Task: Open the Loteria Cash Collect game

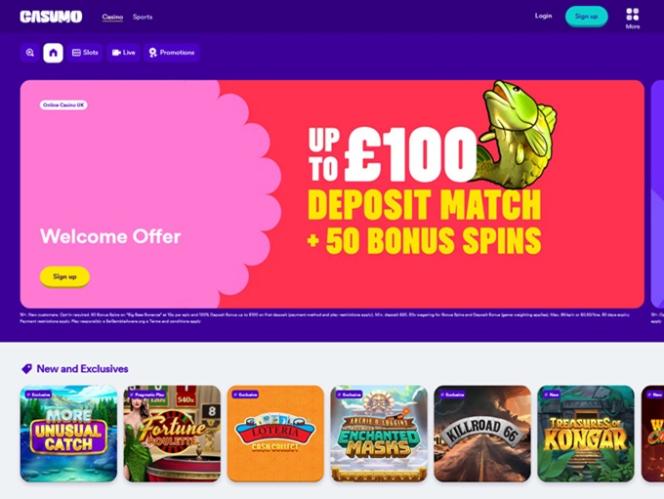Action: [276, 433]
